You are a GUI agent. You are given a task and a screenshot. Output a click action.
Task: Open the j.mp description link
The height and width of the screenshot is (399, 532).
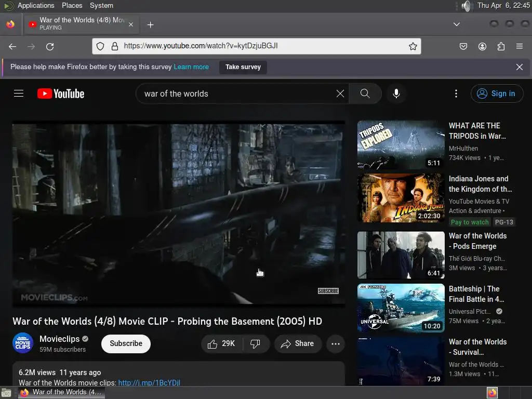(x=149, y=382)
